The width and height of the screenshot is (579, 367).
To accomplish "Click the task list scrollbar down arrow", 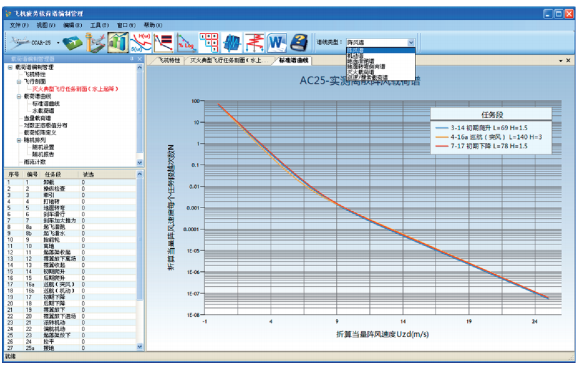I will [140, 346].
